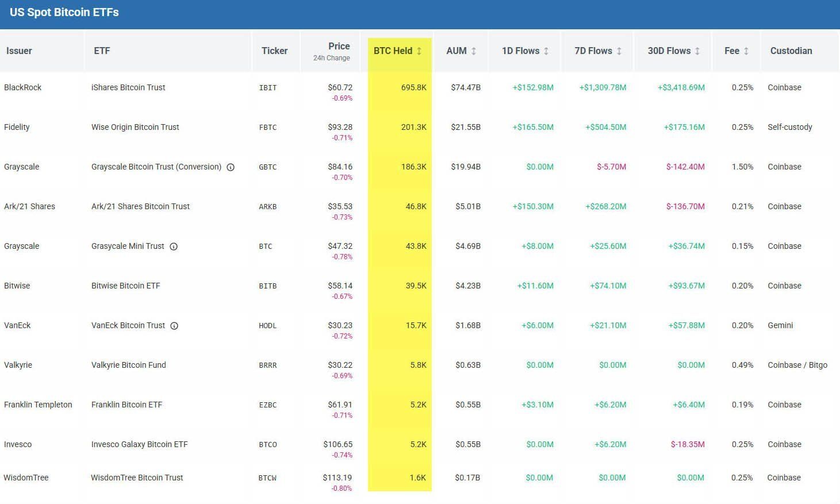
Task: Click the BTCO ticker
Action: tap(268, 445)
